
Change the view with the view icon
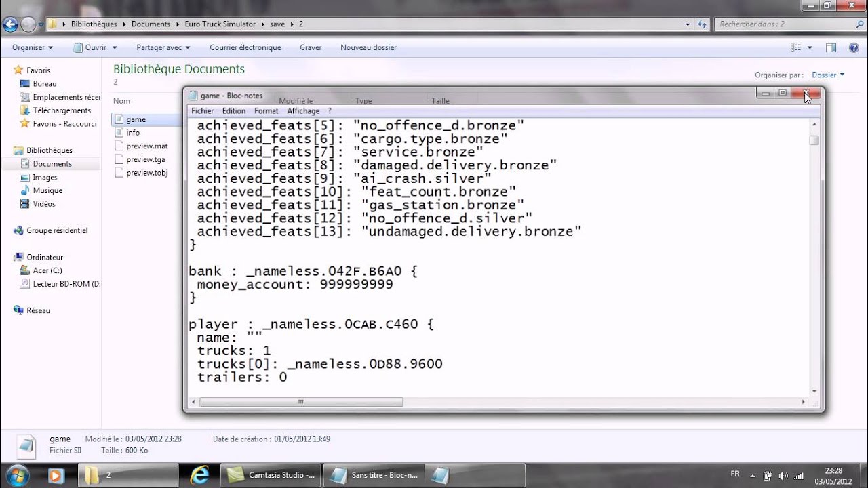pos(796,47)
